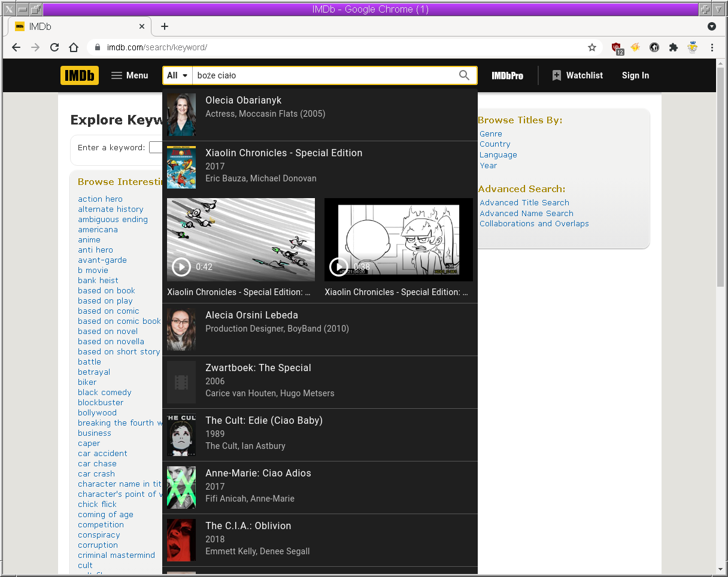Expand the All search category dropdown
This screenshot has height=577, width=728.
[178, 75]
